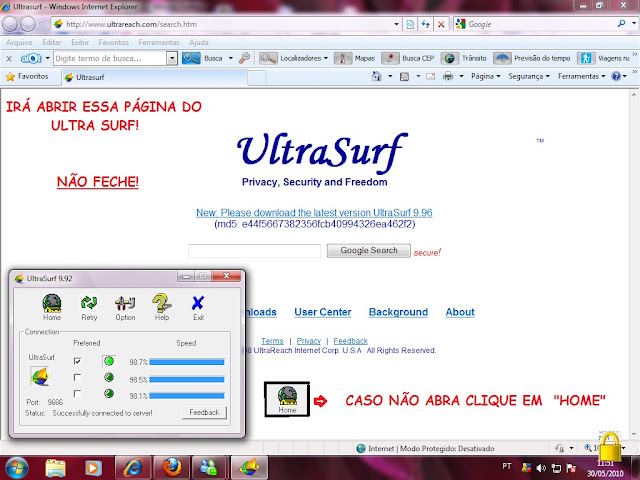Open the Busca button dropdown arrow
This screenshot has height=480, width=640.
[231, 58]
